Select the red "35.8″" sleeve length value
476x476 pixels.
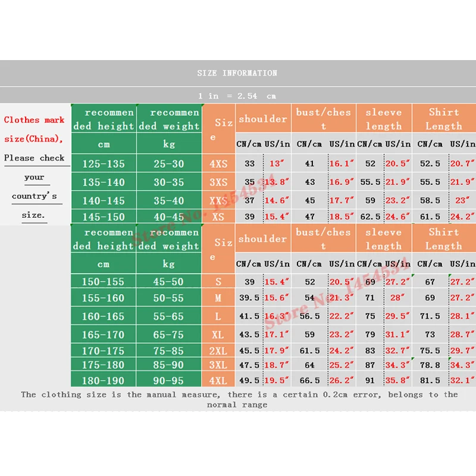click(x=397, y=380)
